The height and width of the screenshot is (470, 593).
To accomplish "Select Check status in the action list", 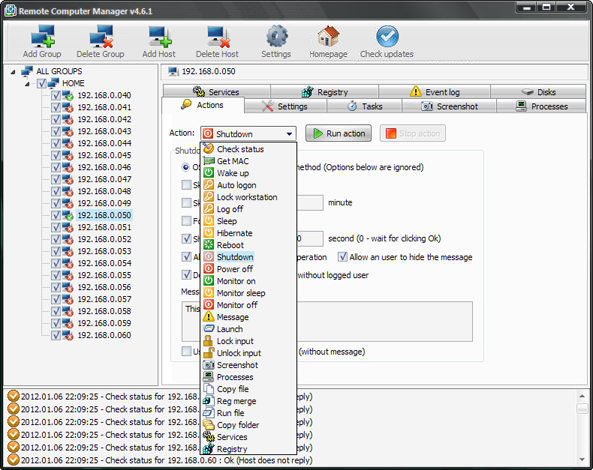I will click(240, 149).
